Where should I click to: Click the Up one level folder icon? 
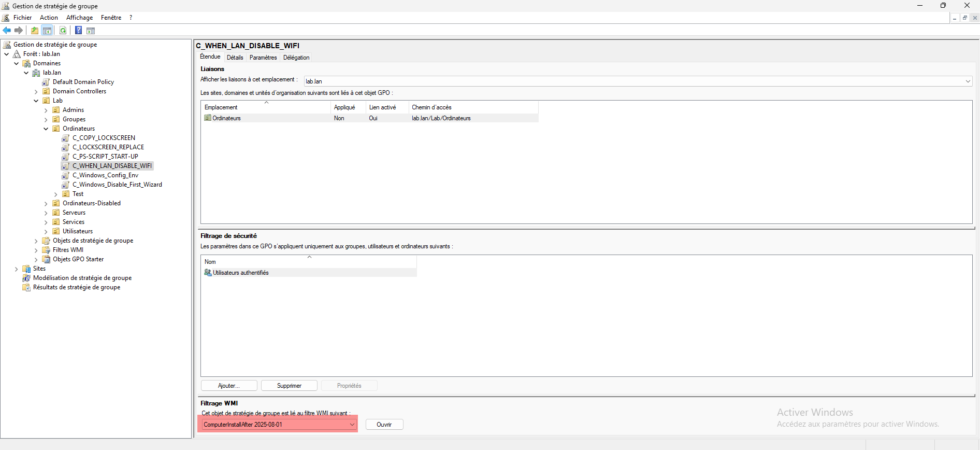(35, 31)
